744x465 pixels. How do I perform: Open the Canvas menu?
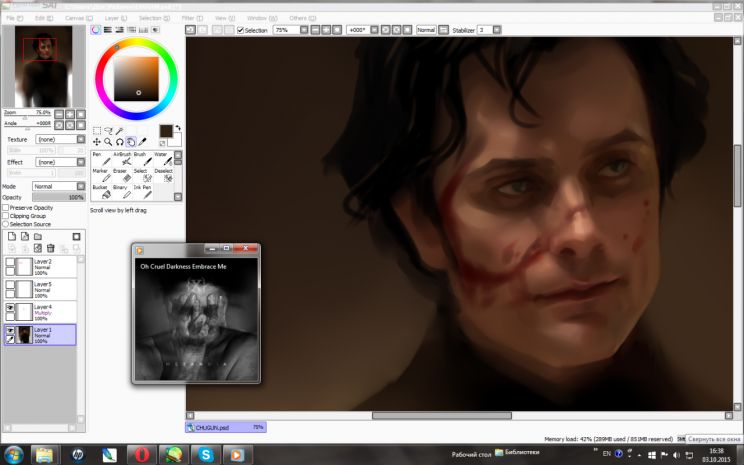point(79,18)
